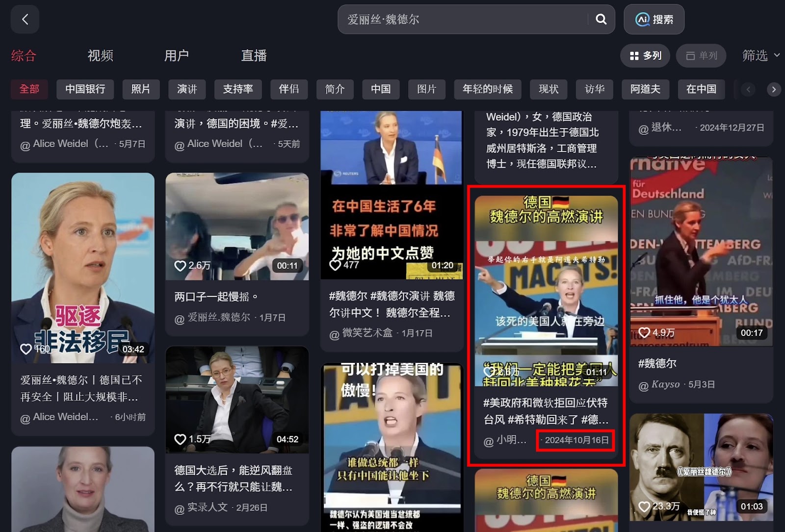Click heart icon on 4.9万 video

[x=644, y=333]
